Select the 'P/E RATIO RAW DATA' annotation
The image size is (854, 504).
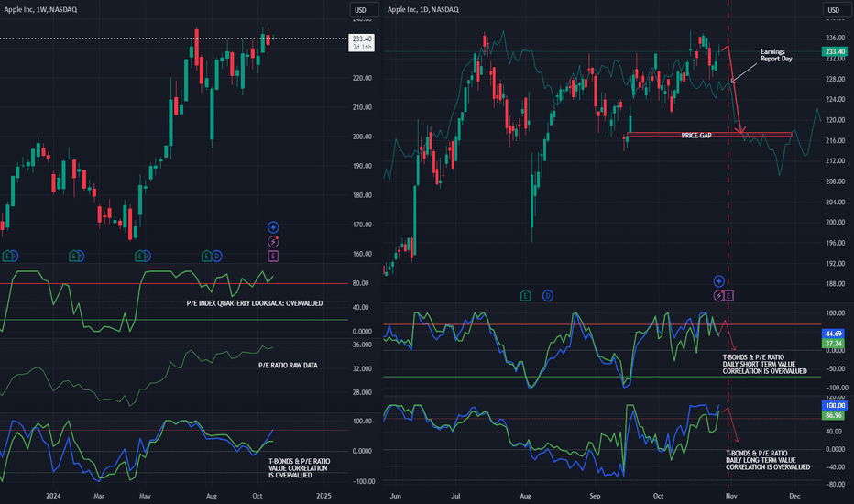click(288, 366)
